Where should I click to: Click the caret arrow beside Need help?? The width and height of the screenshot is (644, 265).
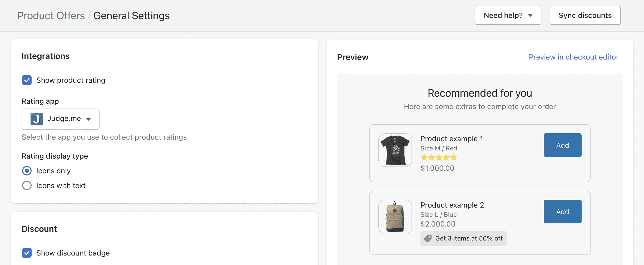pos(530,16)
